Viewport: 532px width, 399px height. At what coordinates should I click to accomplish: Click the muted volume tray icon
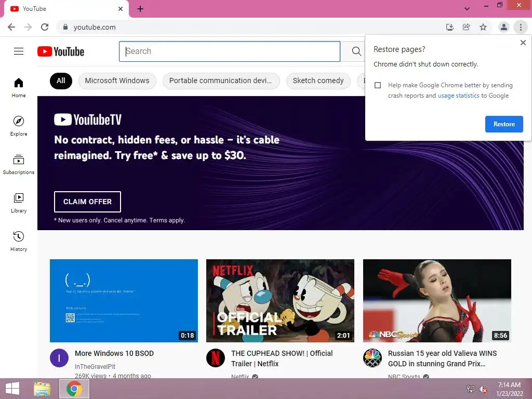click(x=483, y=389)
